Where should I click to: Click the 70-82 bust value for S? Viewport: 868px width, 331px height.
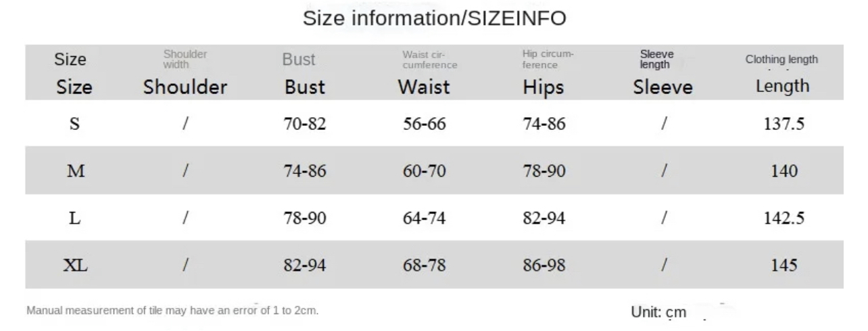tap(304, 125)
